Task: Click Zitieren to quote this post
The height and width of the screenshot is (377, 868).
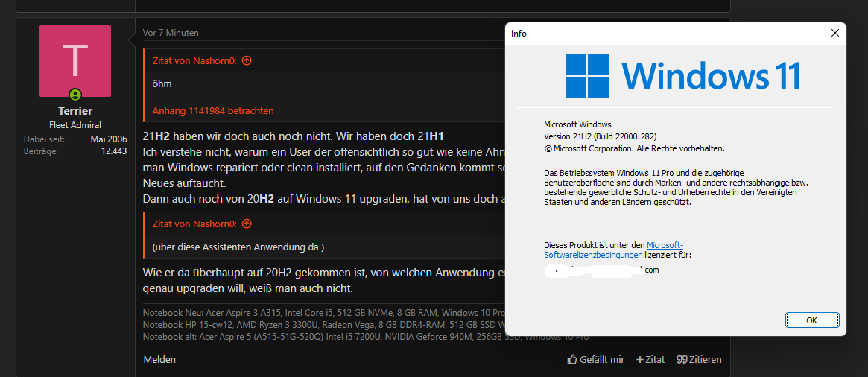Action: point(699,359)
